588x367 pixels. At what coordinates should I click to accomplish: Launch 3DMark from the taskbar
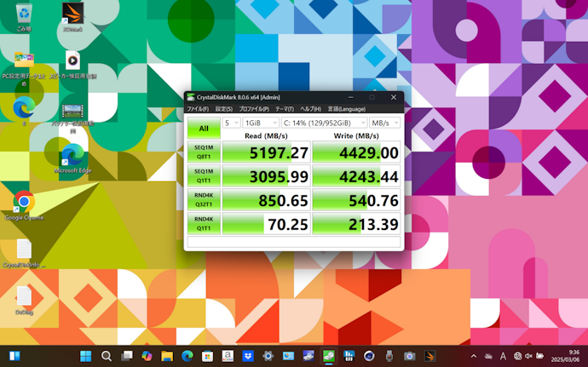tap(429, 356)
